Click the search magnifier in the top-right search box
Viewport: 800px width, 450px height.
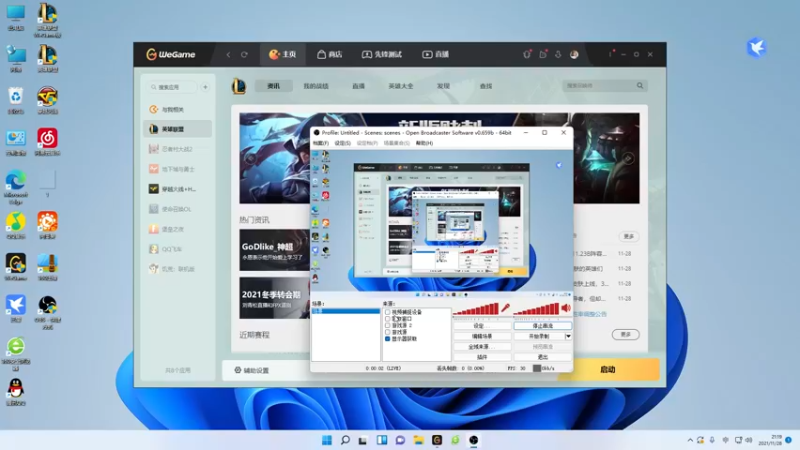pyautogui.click(x=640, y=86)
